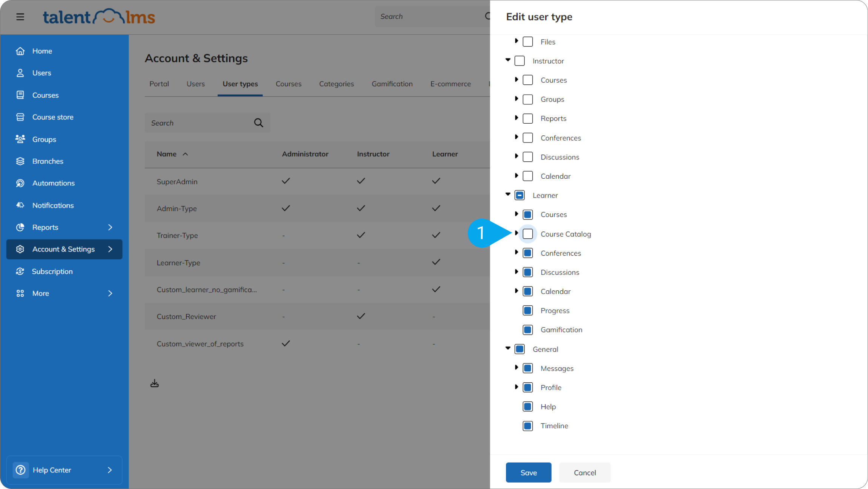Uncheck the Timeline checkbox

[528, 426]
